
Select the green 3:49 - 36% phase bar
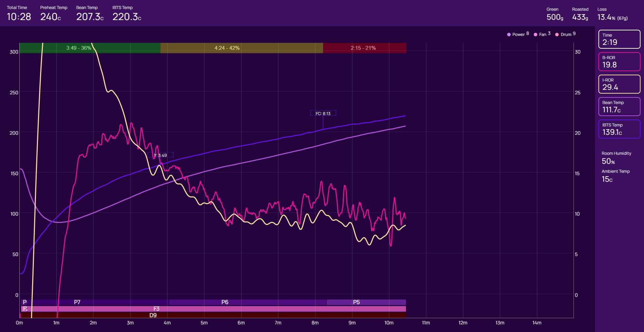point(90,48)
